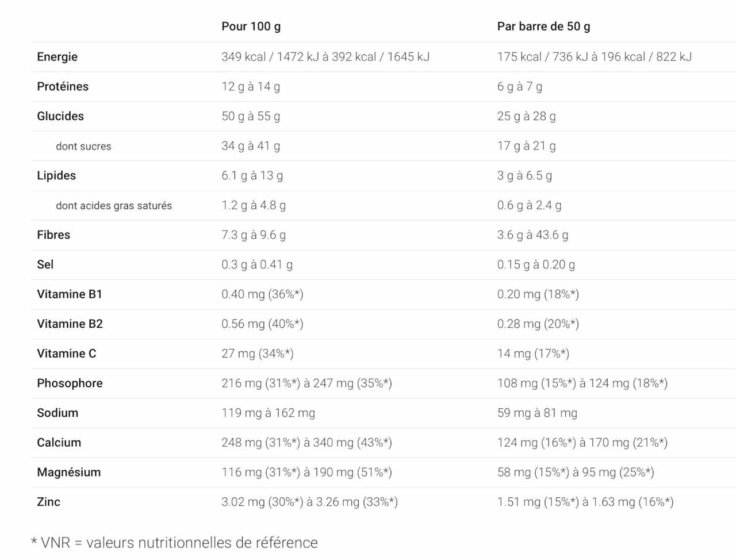Click Sodium value '119 mg à 162 mg'
This screenshot has width=736, height=560.
268,413
